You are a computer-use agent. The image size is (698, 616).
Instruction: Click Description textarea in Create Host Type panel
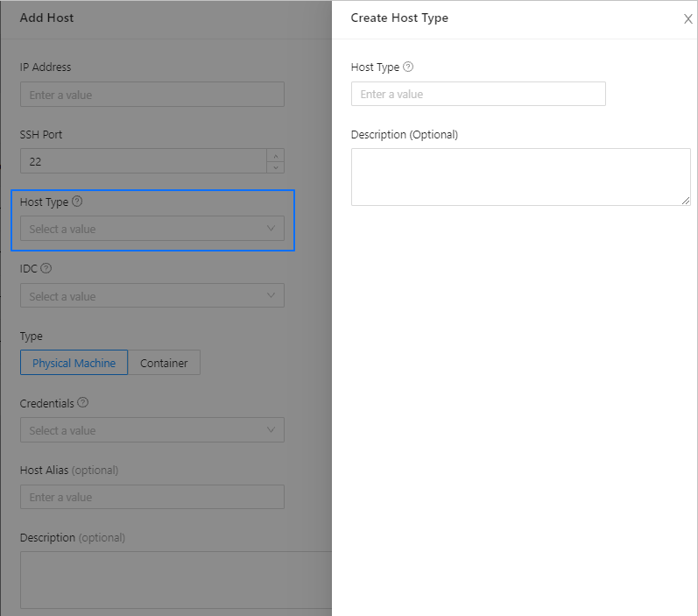pos(520,177)
